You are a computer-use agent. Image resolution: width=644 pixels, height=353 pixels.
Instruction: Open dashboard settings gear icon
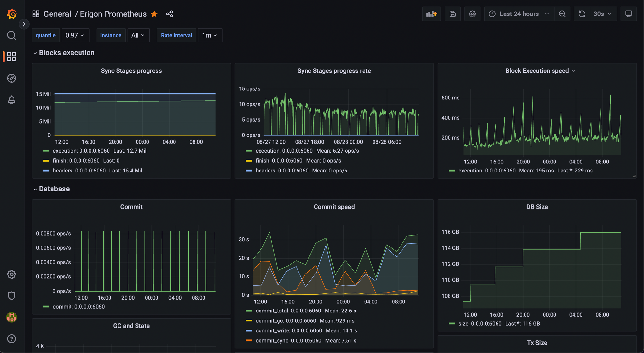pyautogui.click(x=472, y=14)
